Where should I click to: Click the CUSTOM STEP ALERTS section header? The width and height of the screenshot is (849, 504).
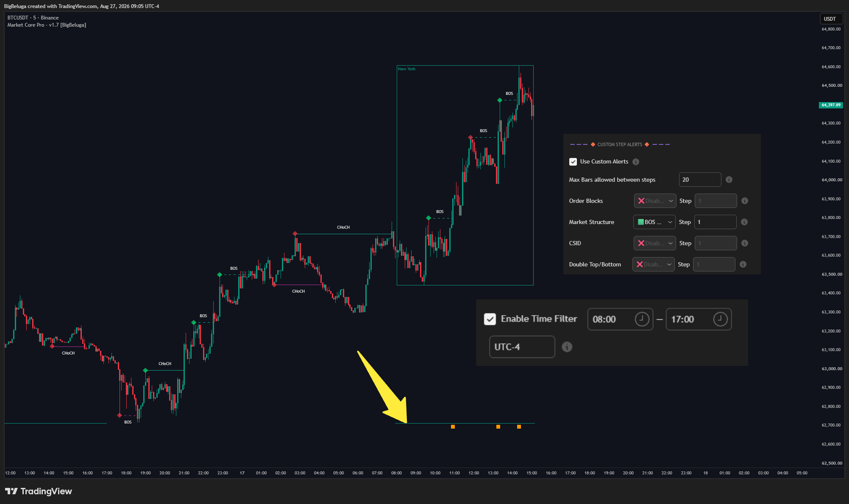620,144
